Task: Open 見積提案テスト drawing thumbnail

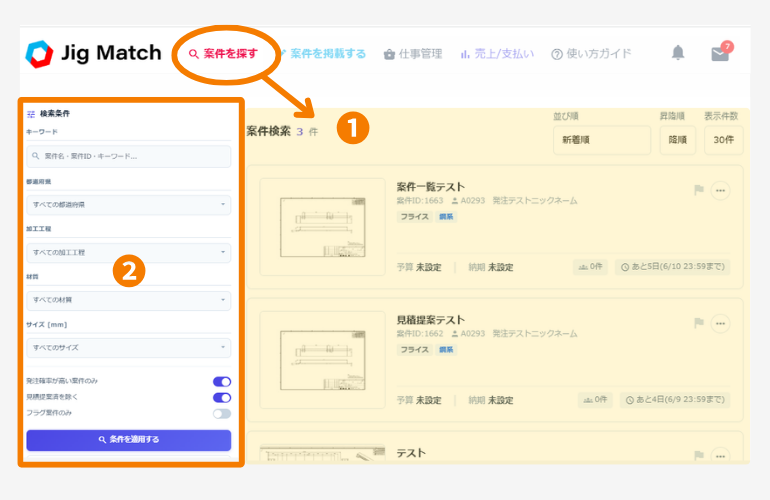Action: (323, 360)
